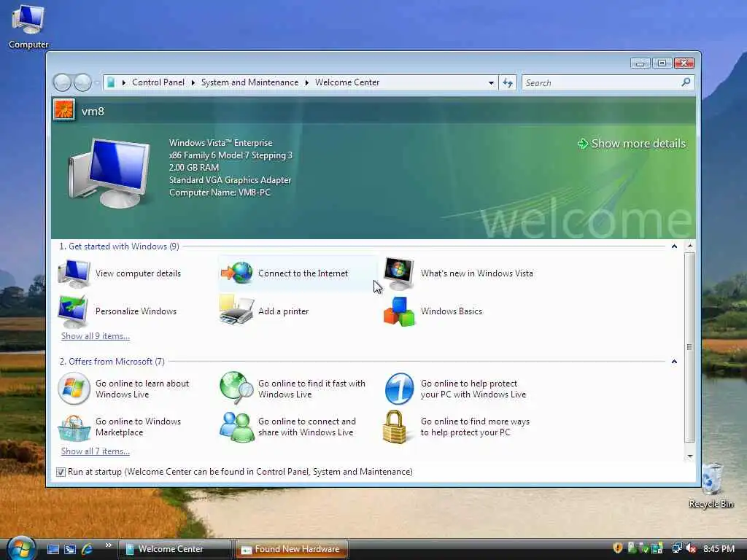Launch Internet Explorer from Quick Launch
The height and width of the screenshot is (560, 747).
click(x=87, y=549)
